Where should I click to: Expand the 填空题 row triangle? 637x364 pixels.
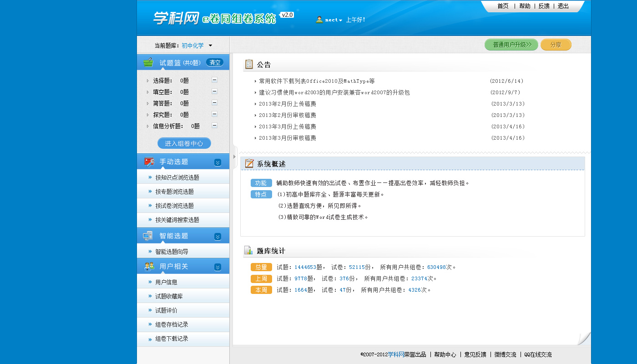tap(147, 92)
